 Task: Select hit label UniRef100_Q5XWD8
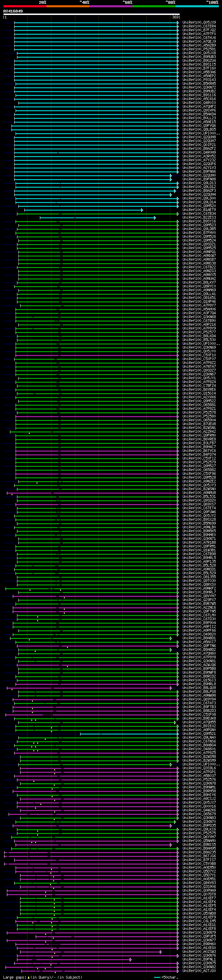[x=199, y=913]
